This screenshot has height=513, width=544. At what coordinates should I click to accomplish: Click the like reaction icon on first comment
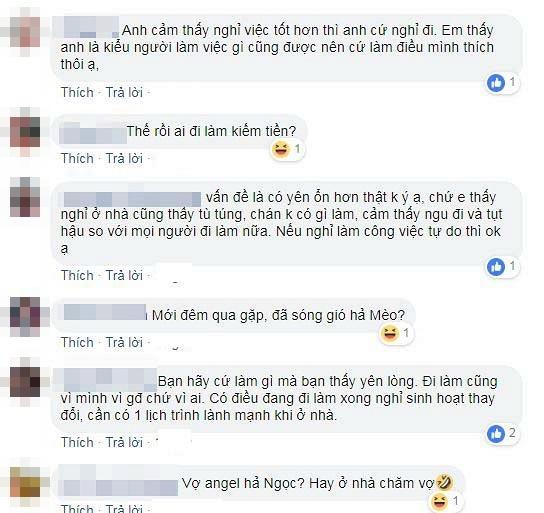click(x=495, y=83)
